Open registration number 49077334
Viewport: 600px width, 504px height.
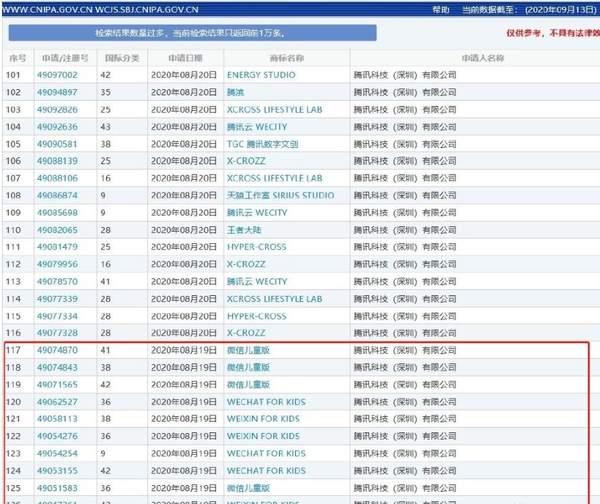57,316
